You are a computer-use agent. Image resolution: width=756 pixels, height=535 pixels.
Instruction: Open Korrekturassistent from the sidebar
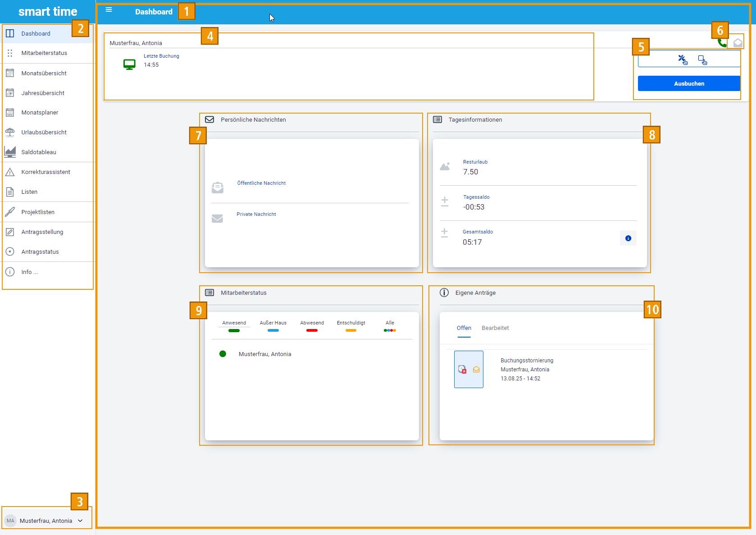point(46,172)
